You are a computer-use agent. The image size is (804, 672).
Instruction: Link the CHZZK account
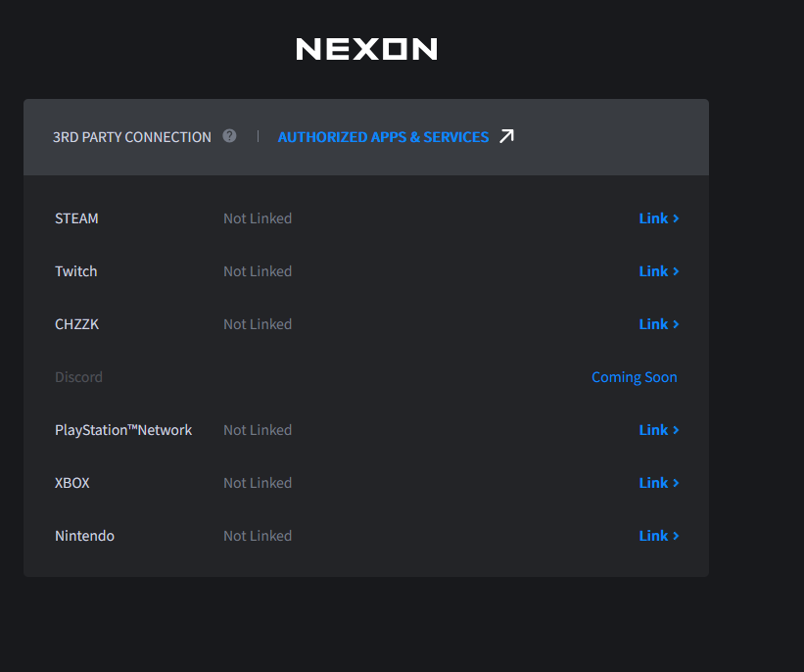click(658, 324)
